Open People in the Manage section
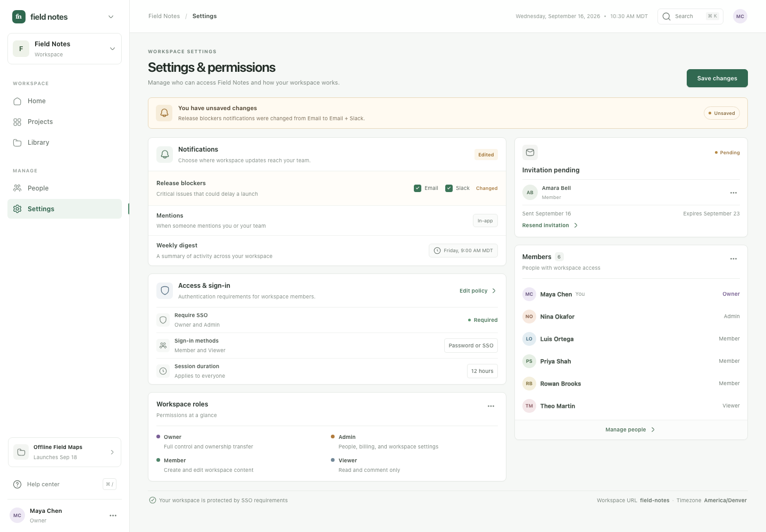Image resolution: width=766 pixels, height=532 pixels. coord(65,188)
